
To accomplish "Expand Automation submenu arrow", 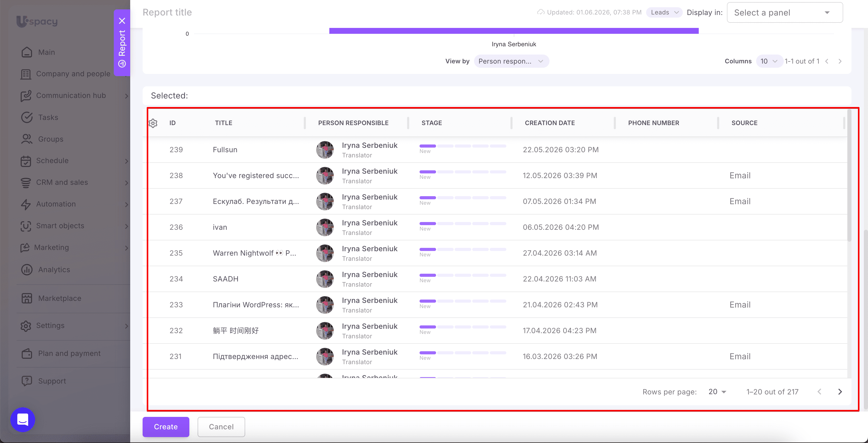I will pos(126,205).
